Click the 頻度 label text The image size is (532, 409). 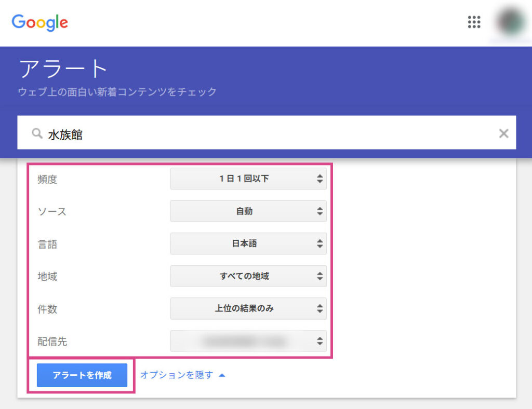pyautogui.click(x=47, y=180)
